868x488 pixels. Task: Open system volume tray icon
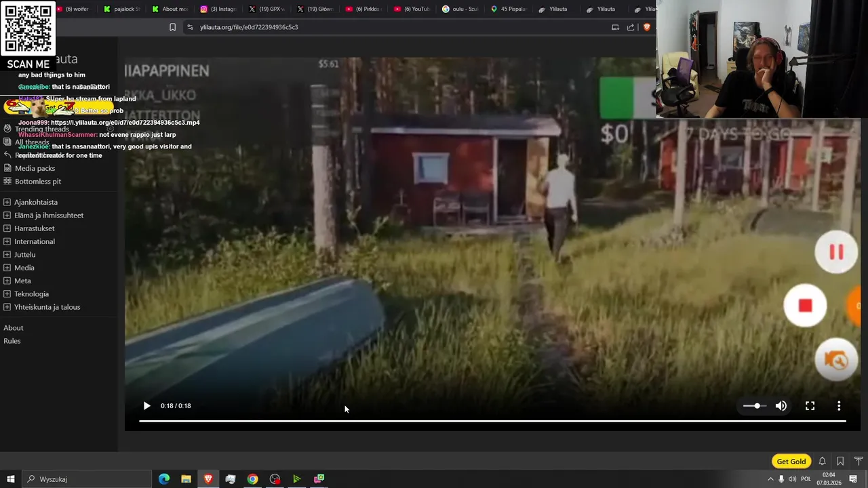click(792, 479)
